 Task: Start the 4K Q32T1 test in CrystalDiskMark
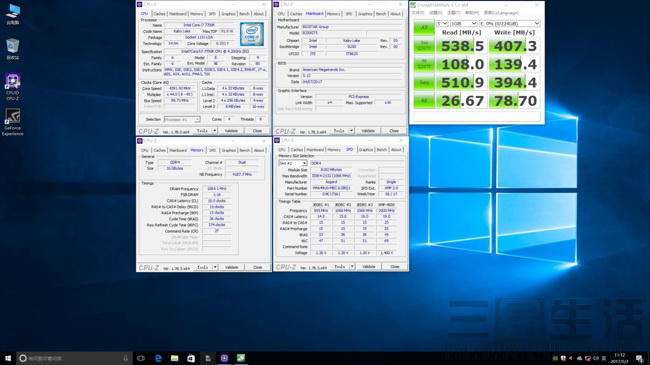(424, 64)
